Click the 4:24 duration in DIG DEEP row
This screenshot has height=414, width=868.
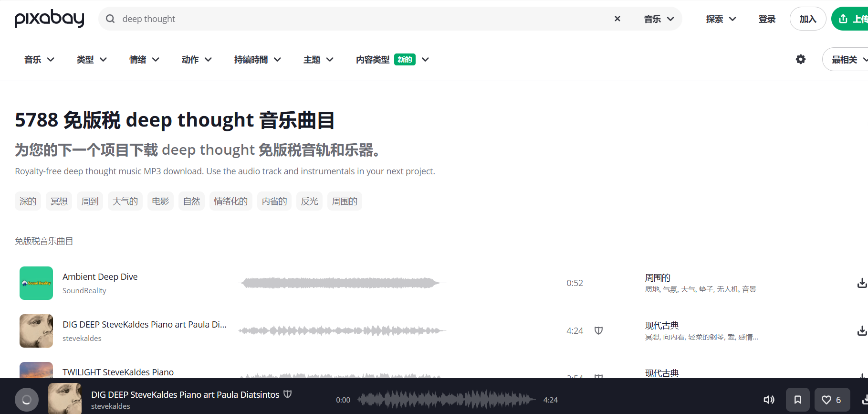575,330
